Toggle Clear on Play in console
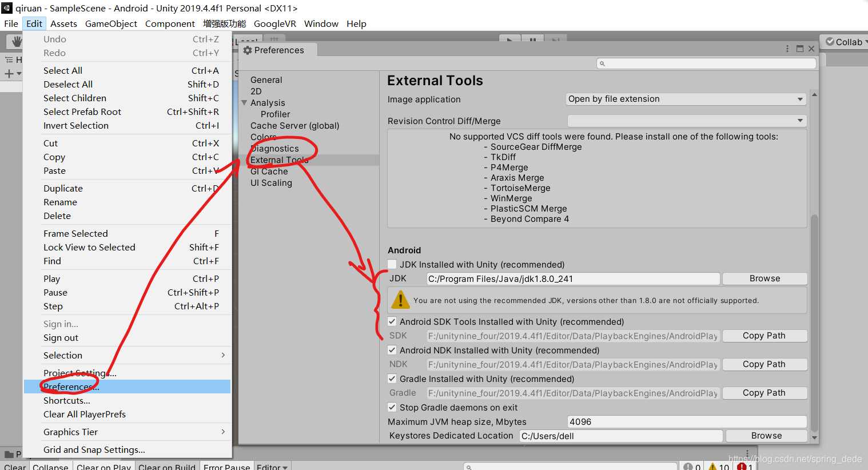 click(103, 467)
